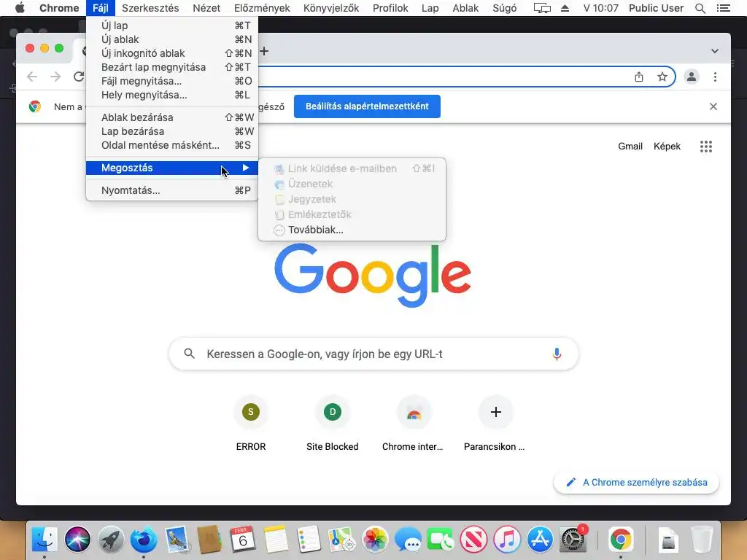Open Music in the Dock
Screen dimensions: 747x560
pyautogui.click(x=507, y=539)
